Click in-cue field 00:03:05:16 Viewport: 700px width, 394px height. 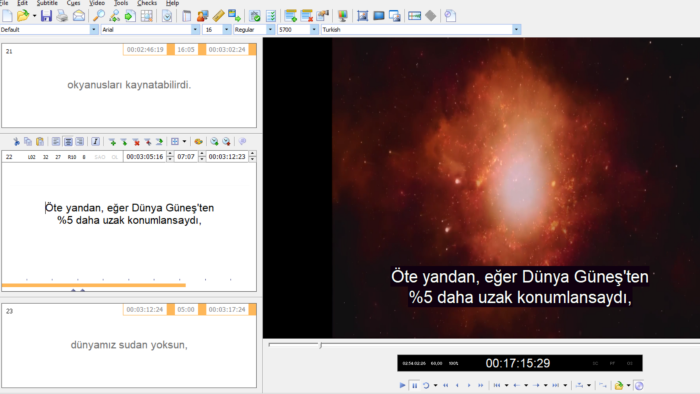pyautogui.click(x=145, y=157)
